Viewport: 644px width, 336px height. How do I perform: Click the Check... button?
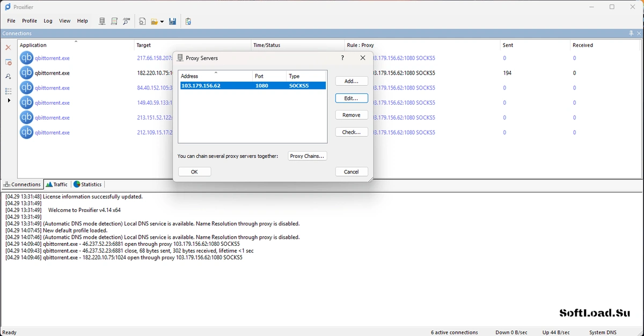352,132
